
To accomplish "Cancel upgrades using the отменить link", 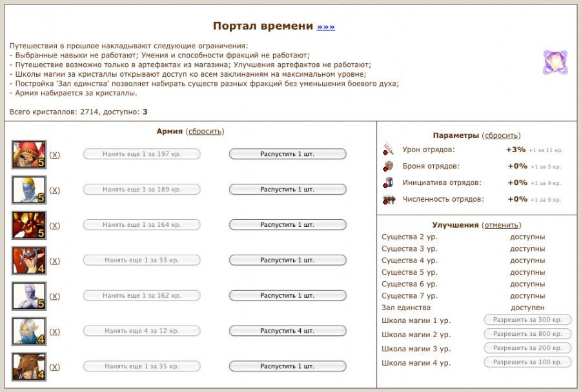I will click(500, 225).
